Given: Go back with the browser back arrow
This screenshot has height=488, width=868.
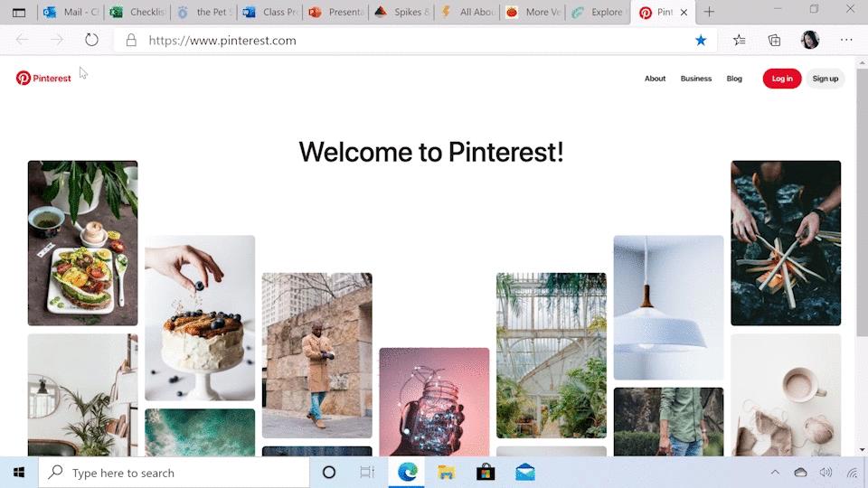Looking at the screenshot, I should (22, 40).
